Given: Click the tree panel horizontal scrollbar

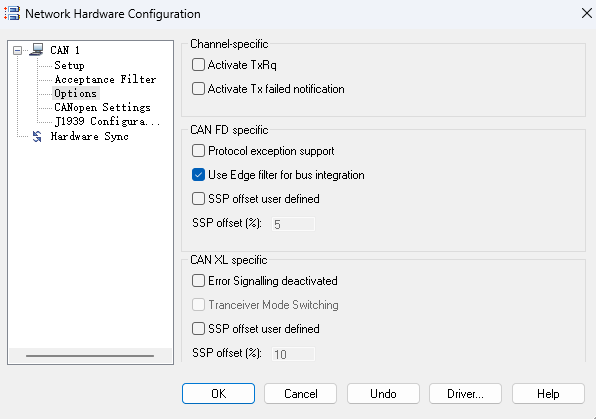Looking at the screenshot, I should [90, 356].
